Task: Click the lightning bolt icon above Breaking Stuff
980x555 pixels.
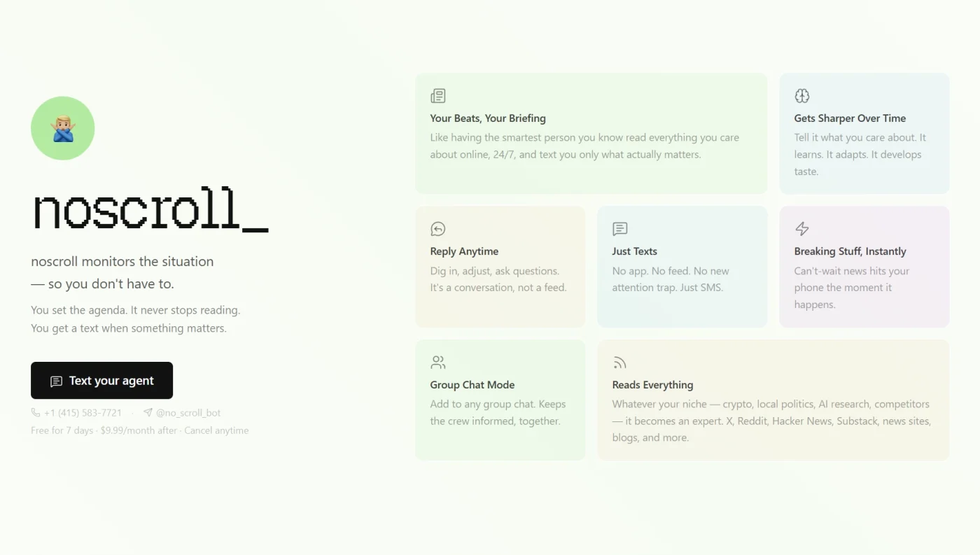Action: coord(802,229)
